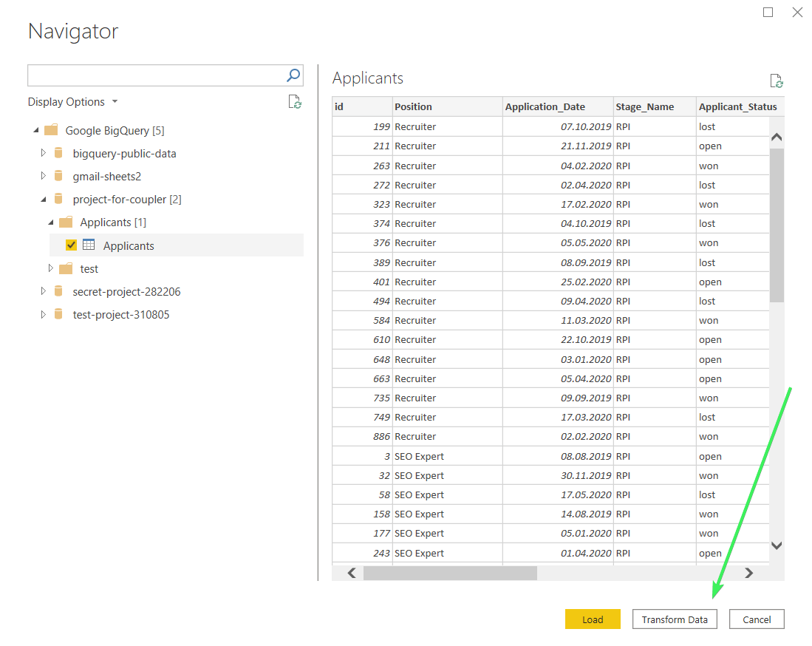
Task: Click the secret-project-282206 database icon
Action: coord(58,291)
